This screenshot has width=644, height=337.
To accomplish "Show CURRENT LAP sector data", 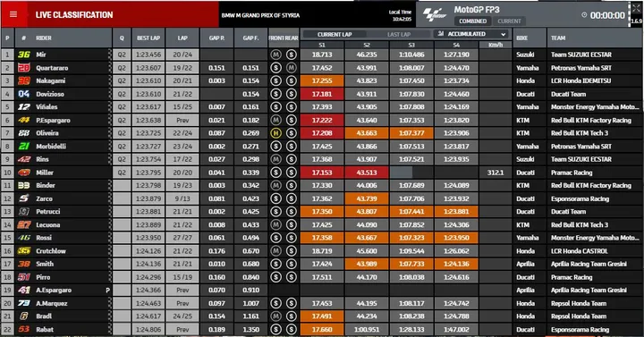I will coord(335,35).
